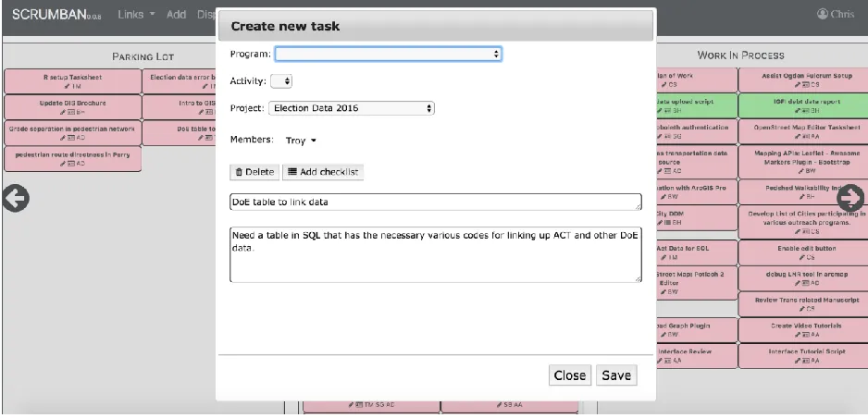Click 'OpenStreet Map Editor Tasksheet' card title
This screenshot has height=418, width=868.
(807, 128)
